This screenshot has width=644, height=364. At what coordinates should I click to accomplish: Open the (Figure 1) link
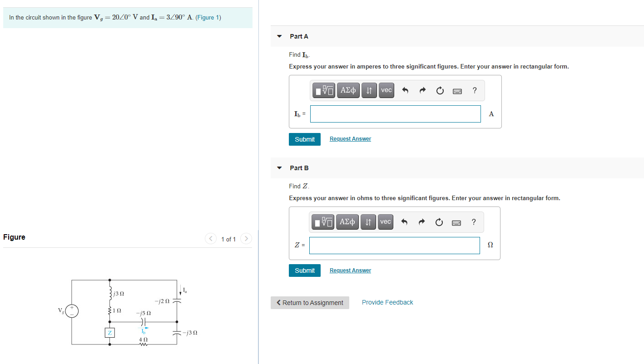(208, 18)
